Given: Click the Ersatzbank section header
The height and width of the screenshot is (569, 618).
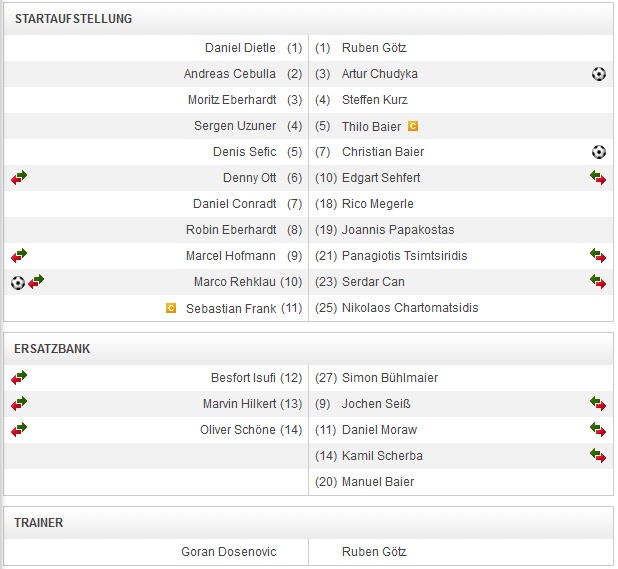Looking at the screenshot, I should click(51, 349).
